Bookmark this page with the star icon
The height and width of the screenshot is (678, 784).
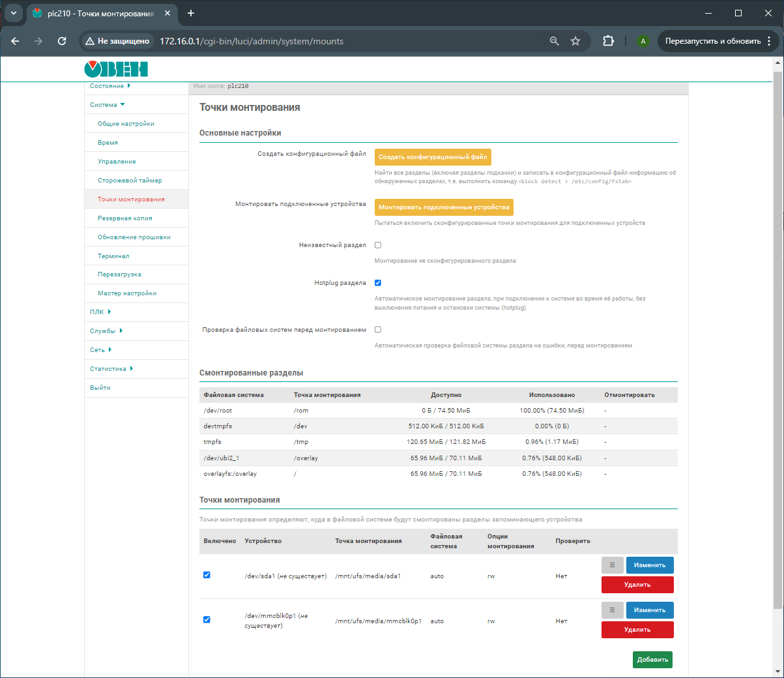pos(575,41)
